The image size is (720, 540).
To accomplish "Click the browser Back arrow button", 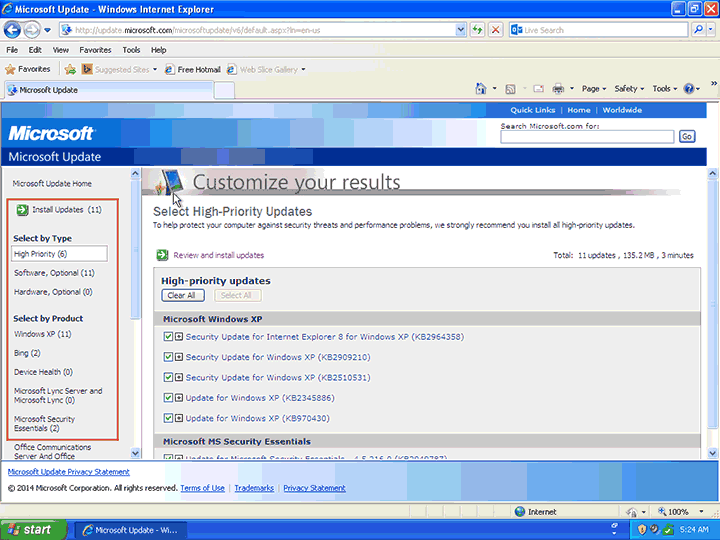I will point(12,30).
